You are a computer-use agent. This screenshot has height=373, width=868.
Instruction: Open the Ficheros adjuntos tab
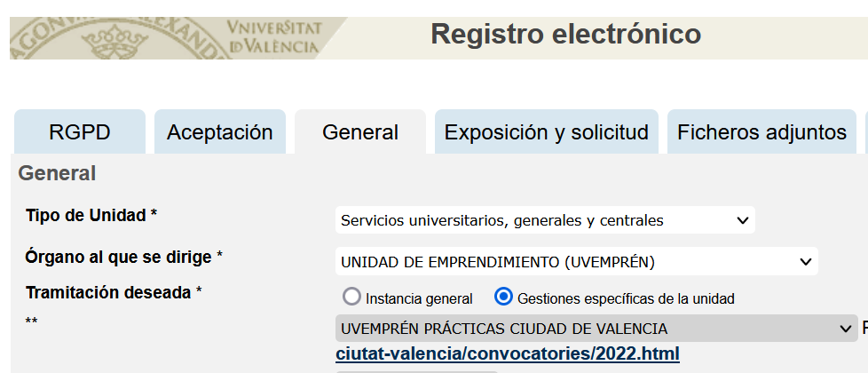coord(761,132)
